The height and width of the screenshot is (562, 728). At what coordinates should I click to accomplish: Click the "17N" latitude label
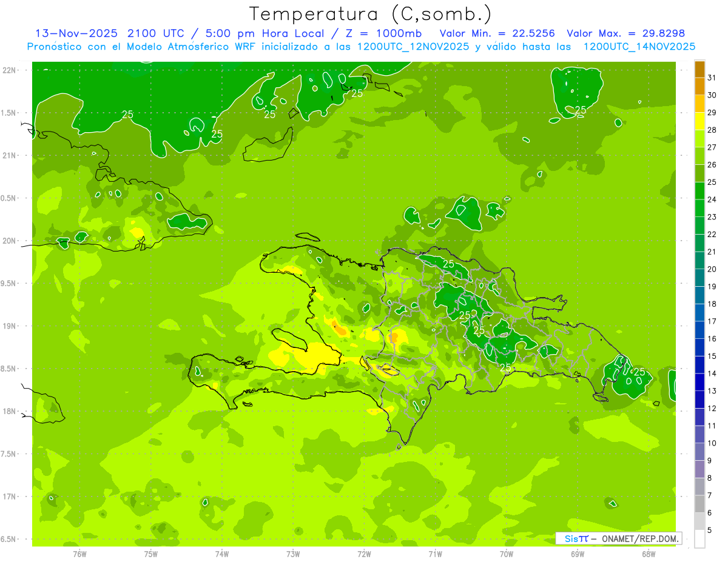coord(9,497)
